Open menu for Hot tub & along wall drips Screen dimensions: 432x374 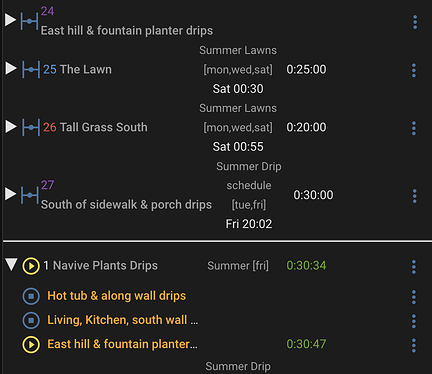[414, 297]
